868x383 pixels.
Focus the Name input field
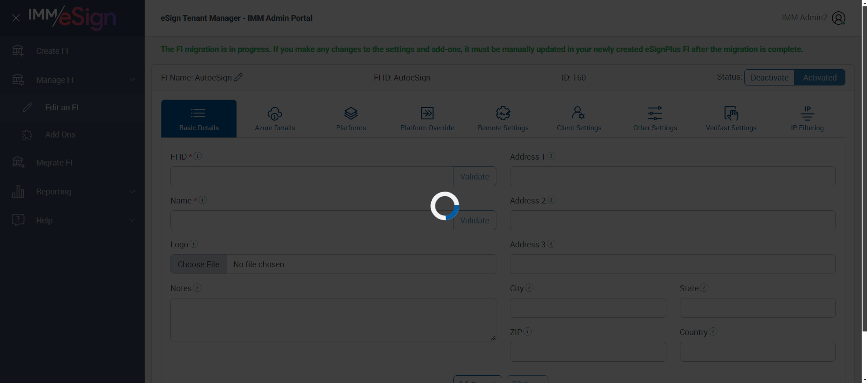click(312, 220)
